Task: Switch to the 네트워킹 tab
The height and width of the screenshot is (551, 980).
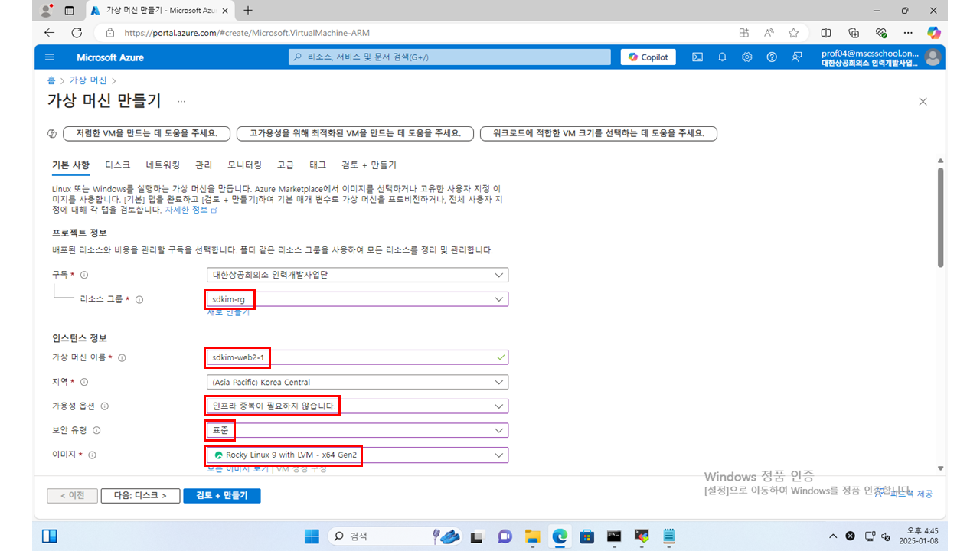Action: (x=163, y=165)
